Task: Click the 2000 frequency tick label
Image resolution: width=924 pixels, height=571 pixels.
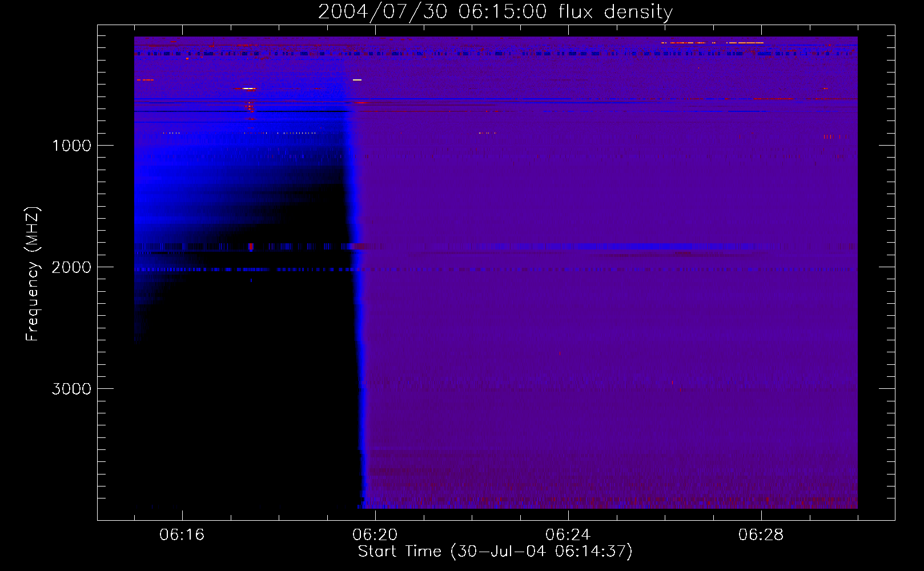Action: (x=72, y=267)
